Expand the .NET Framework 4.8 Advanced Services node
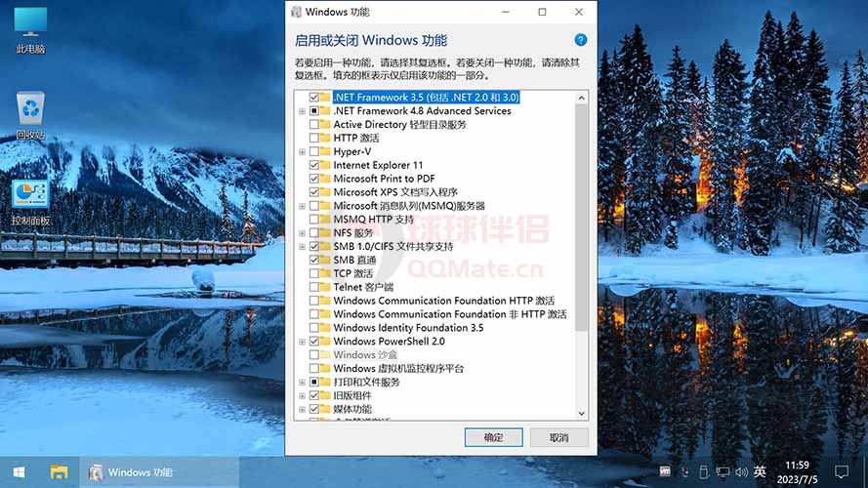This screenshot has height=488, width=868. tap(302, 111)
